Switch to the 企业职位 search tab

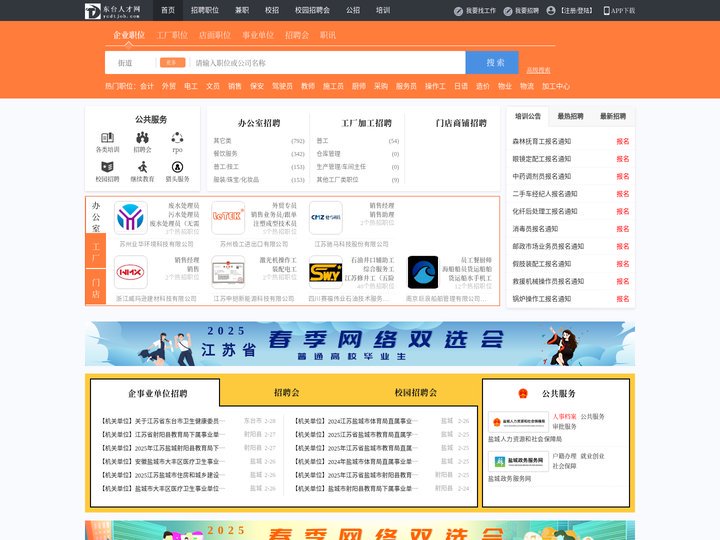[x=129, y=35]
